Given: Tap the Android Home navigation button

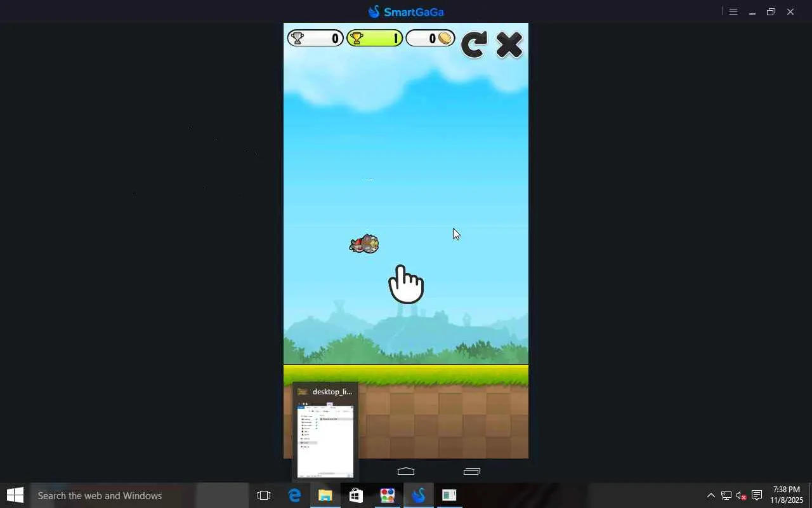Looking at the screenshot, I should [x=406, y=471].
